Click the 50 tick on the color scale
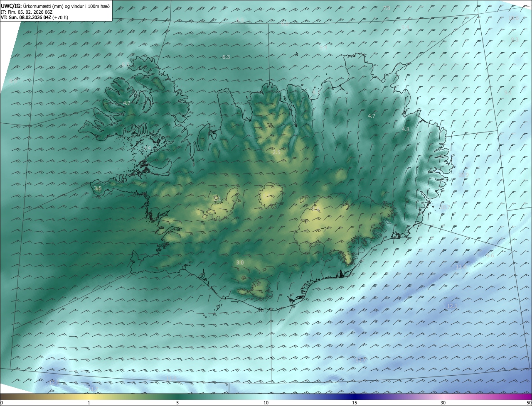532x406 pixels. (x=529, y=403)
